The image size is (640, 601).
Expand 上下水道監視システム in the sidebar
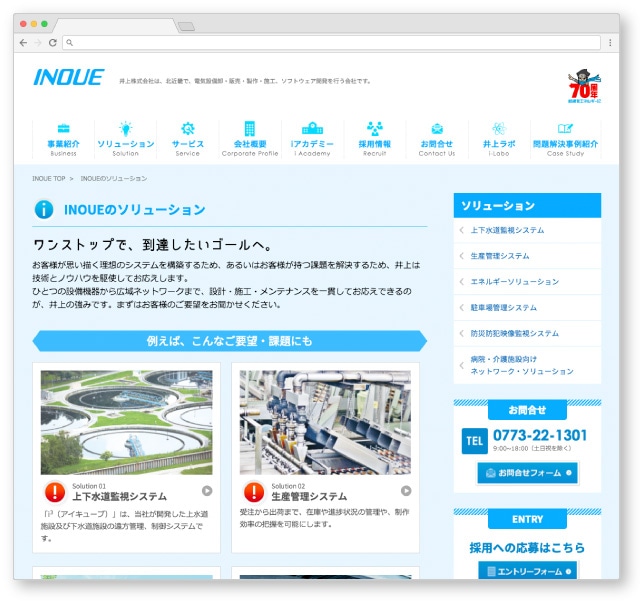527,230
